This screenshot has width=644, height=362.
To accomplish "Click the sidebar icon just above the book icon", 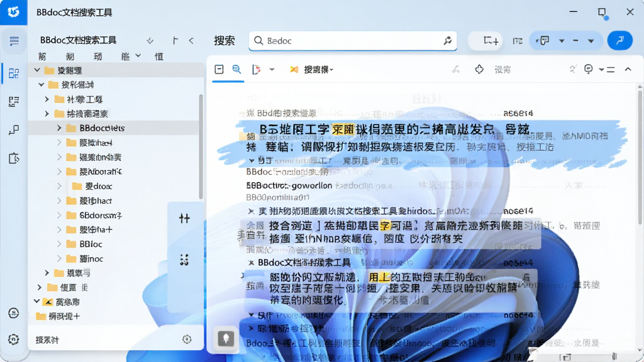I will click(x=14, y=131).
